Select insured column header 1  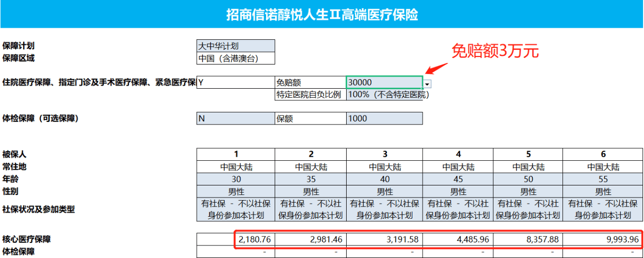pyautogui.click(x=236, y=154)
